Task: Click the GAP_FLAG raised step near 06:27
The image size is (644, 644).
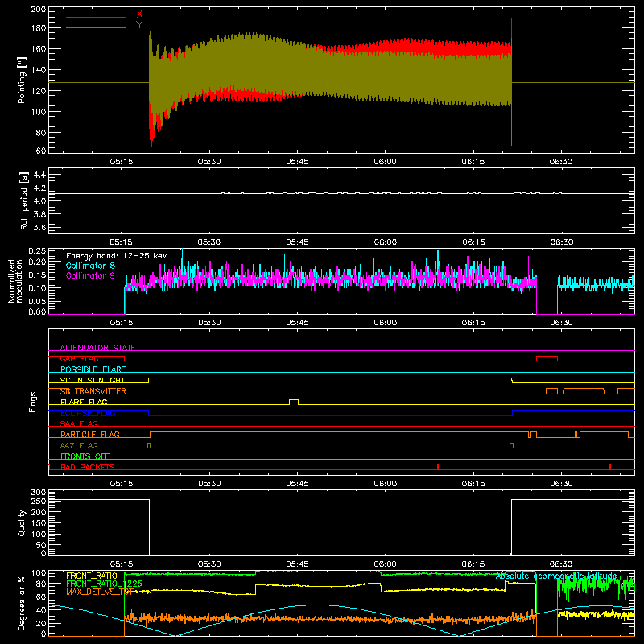Action: (x=547, y=358)
